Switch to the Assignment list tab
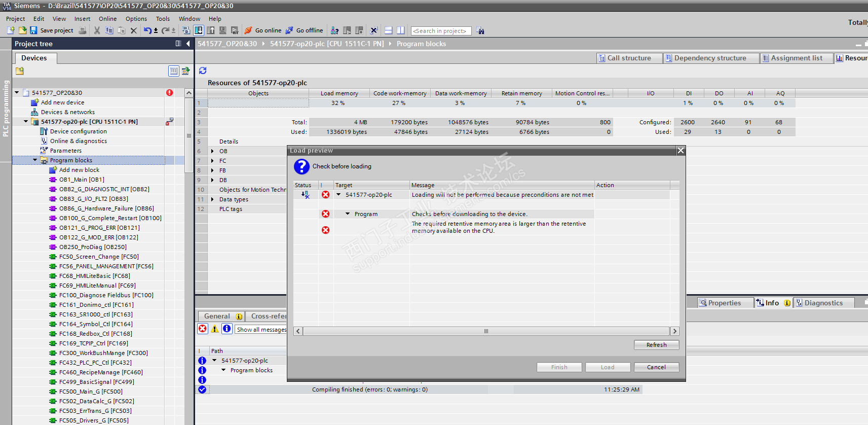 click(x=797, y=58)
